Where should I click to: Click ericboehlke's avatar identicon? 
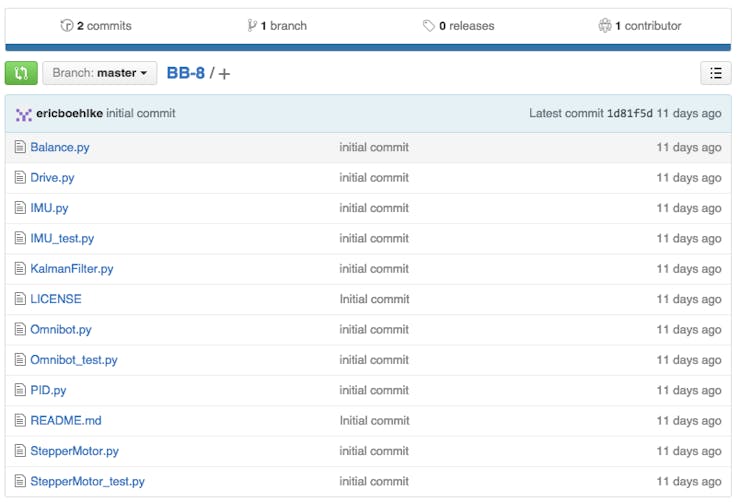point(24,114)
